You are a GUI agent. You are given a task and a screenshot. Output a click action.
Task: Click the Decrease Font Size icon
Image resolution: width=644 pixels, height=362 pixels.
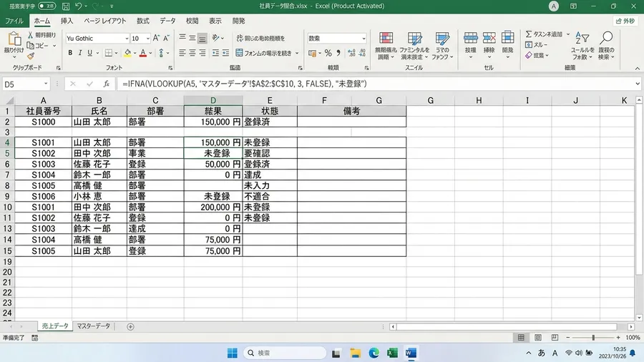166,38
